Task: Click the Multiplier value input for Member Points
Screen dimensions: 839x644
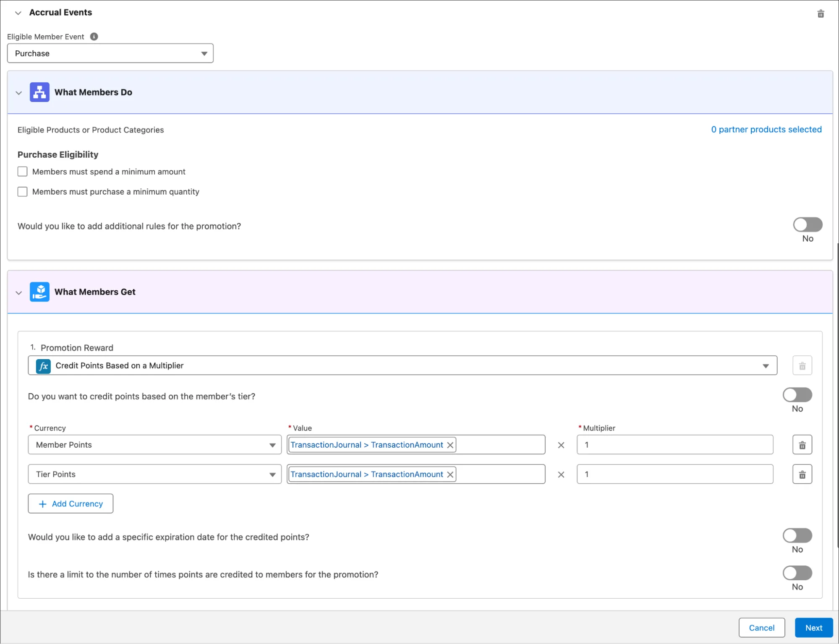Action: click(x=674, y=444)
